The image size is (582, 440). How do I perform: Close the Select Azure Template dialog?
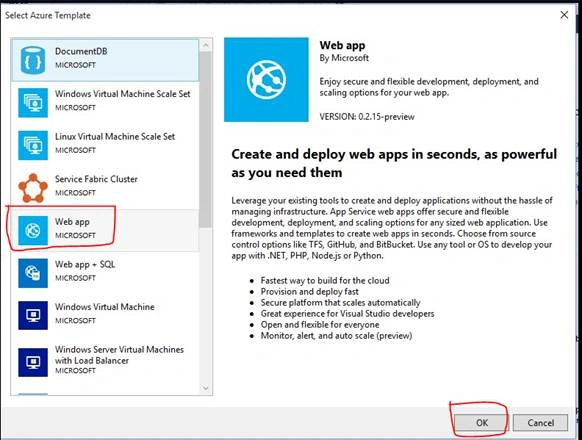pos(564,15)
